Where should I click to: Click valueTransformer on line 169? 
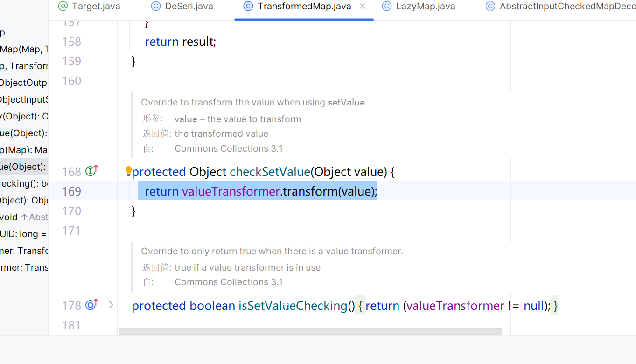[231, 191]
